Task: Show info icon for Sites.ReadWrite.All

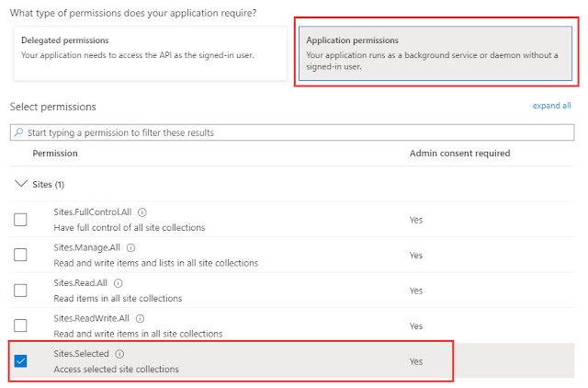Action: pos(140,318)
